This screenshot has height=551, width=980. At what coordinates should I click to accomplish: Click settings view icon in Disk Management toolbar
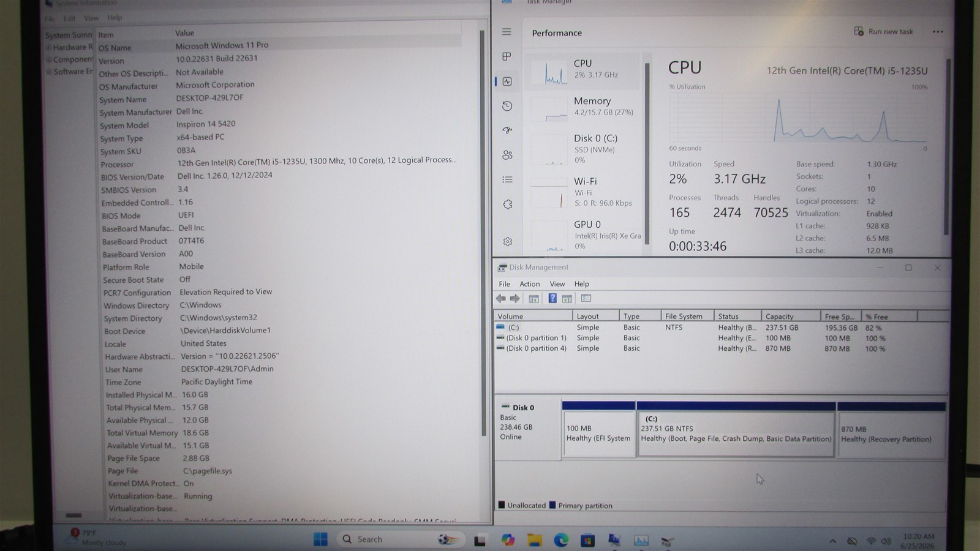coord(586,298)
